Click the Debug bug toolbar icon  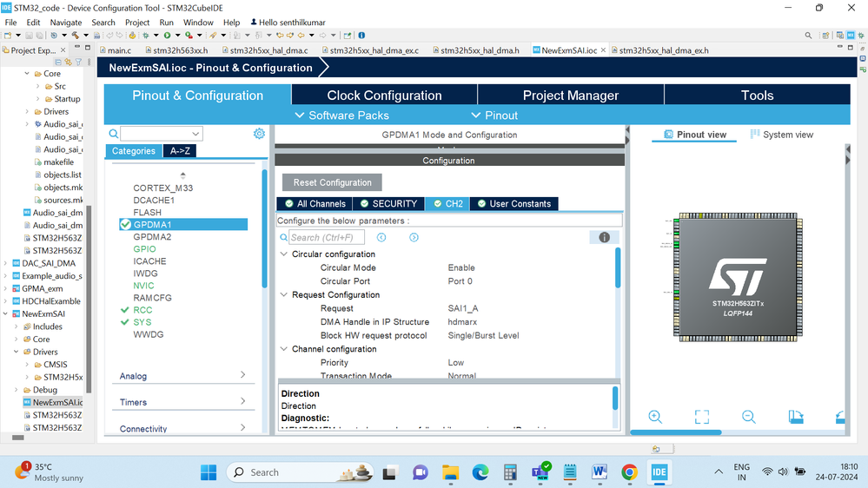click(x=146, y=36)
